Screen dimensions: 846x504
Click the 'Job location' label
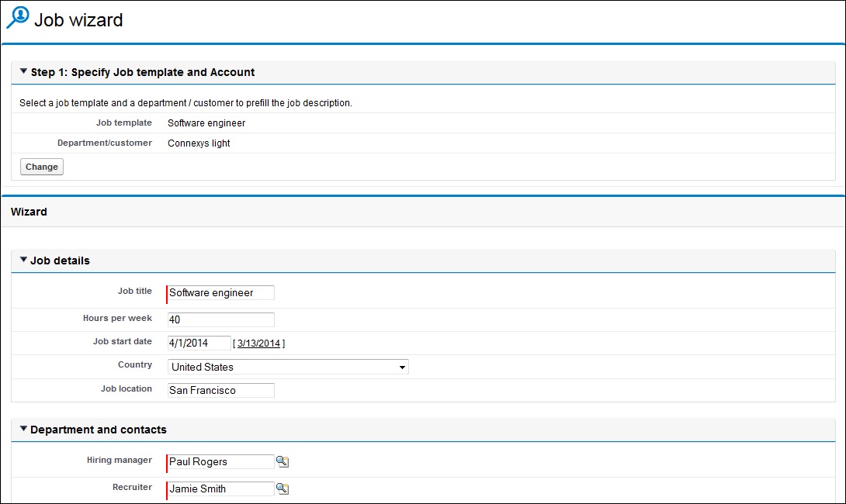point(127,388)
